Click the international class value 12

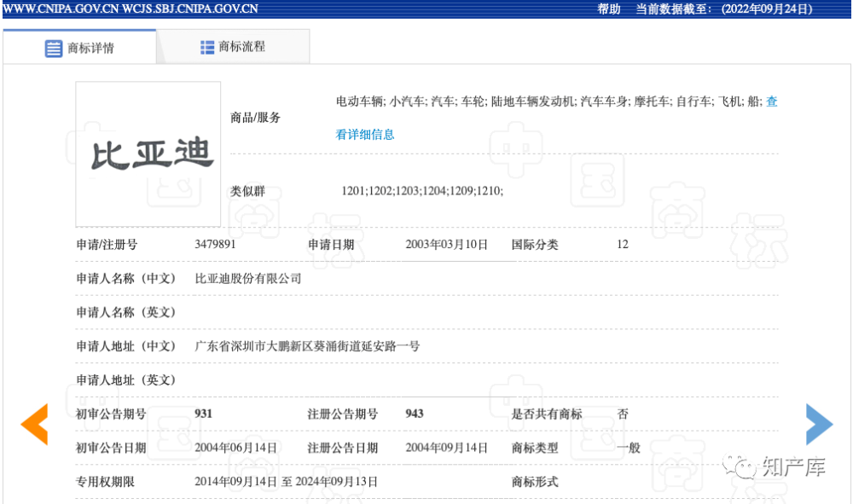pos(623,244)
